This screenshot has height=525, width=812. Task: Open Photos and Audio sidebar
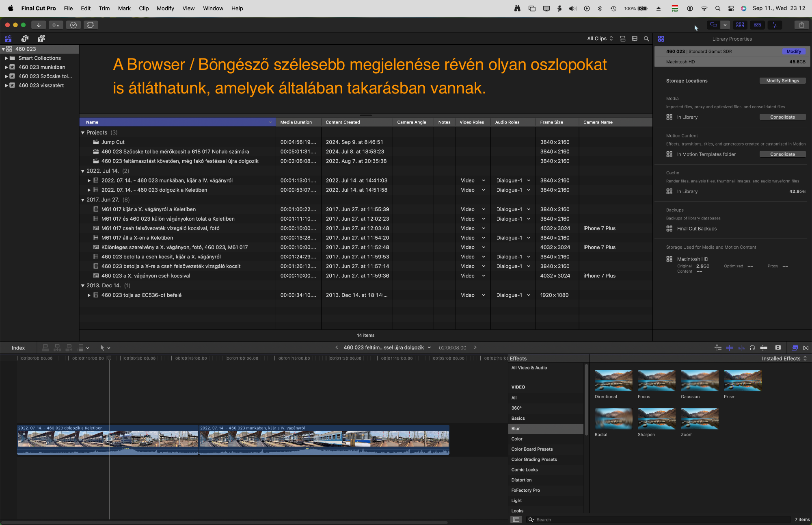pos(25,39)
